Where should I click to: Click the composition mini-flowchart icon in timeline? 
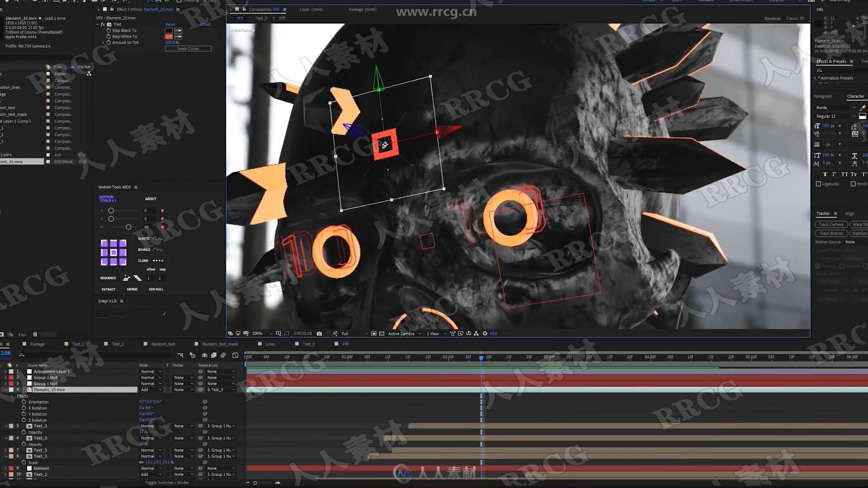pyautogui.click(x=180, y=355)
